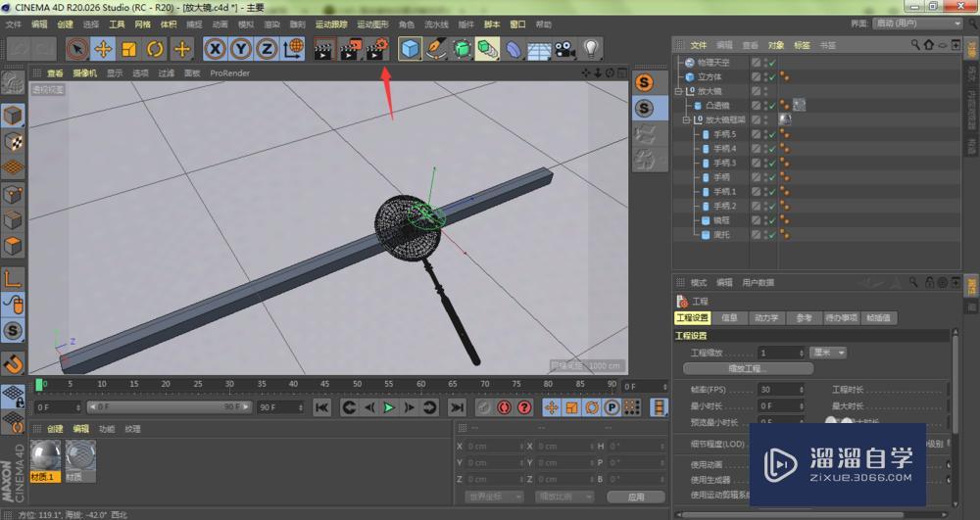Render to Picture Viewer icon
The width and height of the screenshot is (980, 520).
click(x=351, y=49)
